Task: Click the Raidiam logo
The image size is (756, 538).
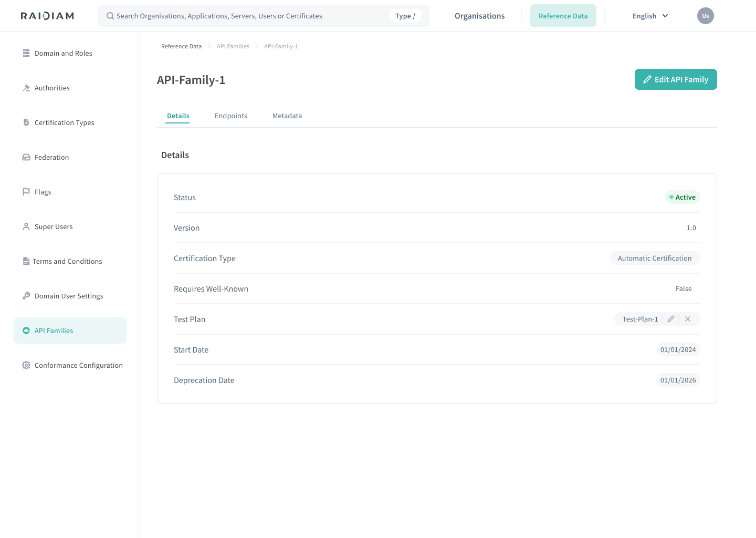Action: click(x=47, y=16)
